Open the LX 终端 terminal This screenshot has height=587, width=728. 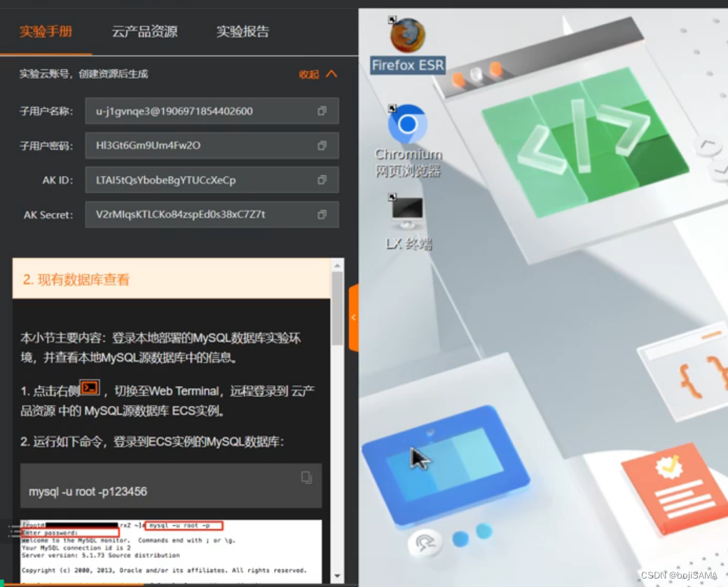pyautogui.click(x=406, y=210)
